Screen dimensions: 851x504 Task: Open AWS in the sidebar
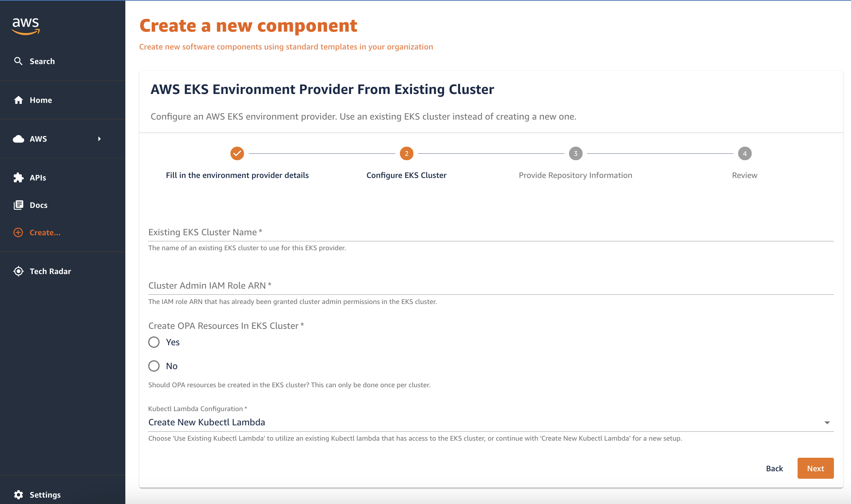63,139
